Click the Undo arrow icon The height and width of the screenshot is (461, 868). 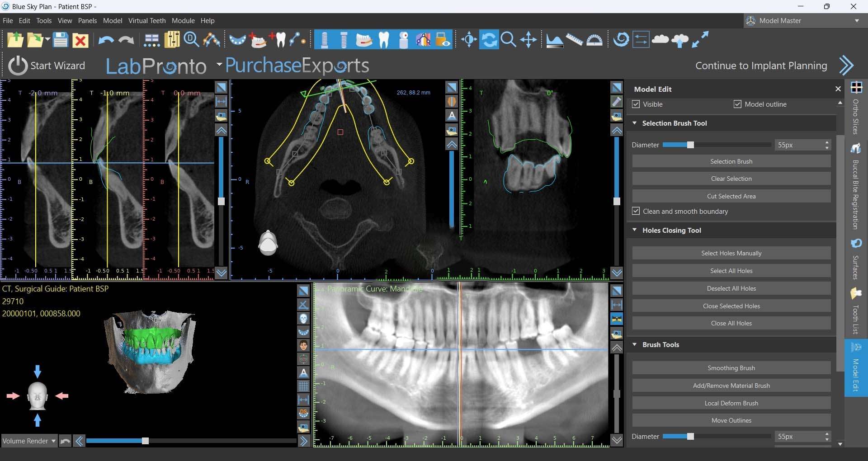tap(106, 40)
